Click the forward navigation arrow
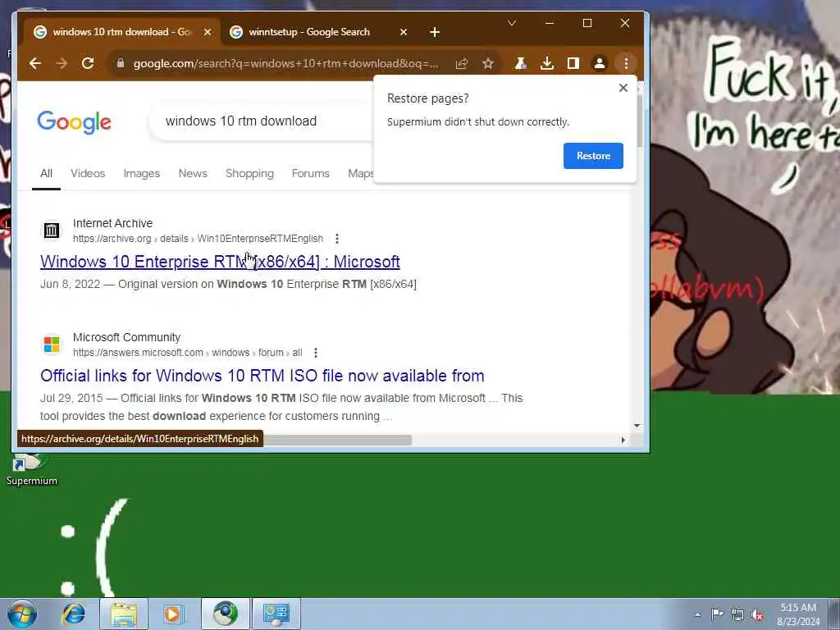The image size is (840, 630). tap(62, 63)
